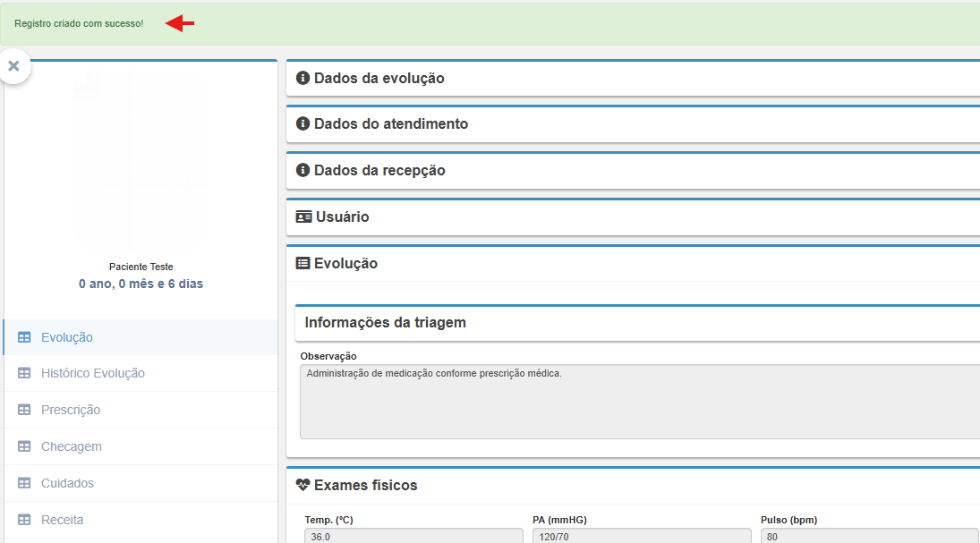The image size is (980, 543).
Task: Click the Temp. (°C) field
Action: [413, 535]
